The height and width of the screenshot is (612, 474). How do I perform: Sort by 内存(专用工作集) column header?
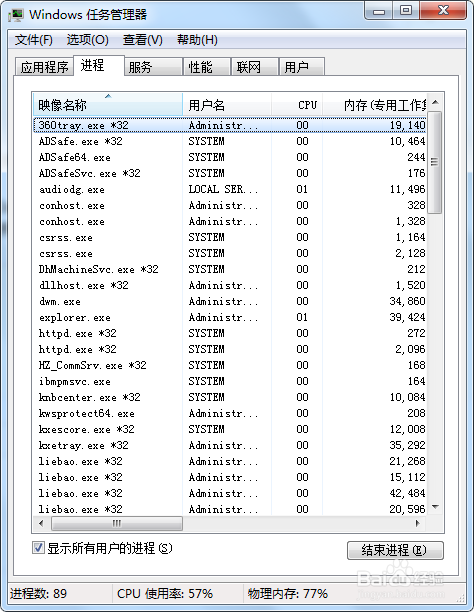[x=374, y=105]
